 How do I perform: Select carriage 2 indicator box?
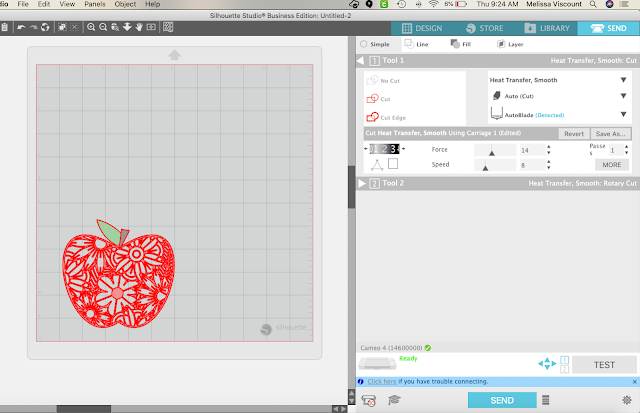pos(564,369)
